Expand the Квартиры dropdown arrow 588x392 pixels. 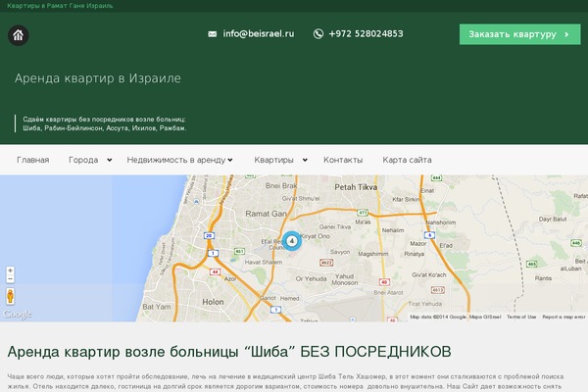[305, 160]
